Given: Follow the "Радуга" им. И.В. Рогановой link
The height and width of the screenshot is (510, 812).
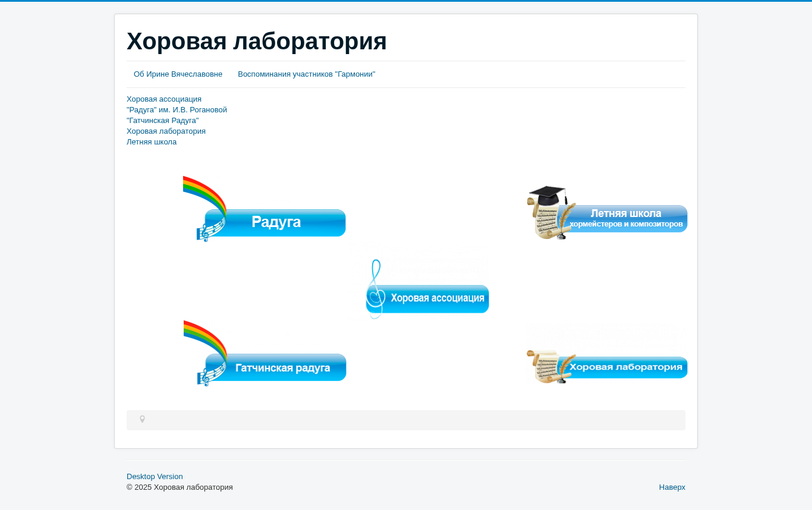Looking at the screenshot, I should [177, 110].
